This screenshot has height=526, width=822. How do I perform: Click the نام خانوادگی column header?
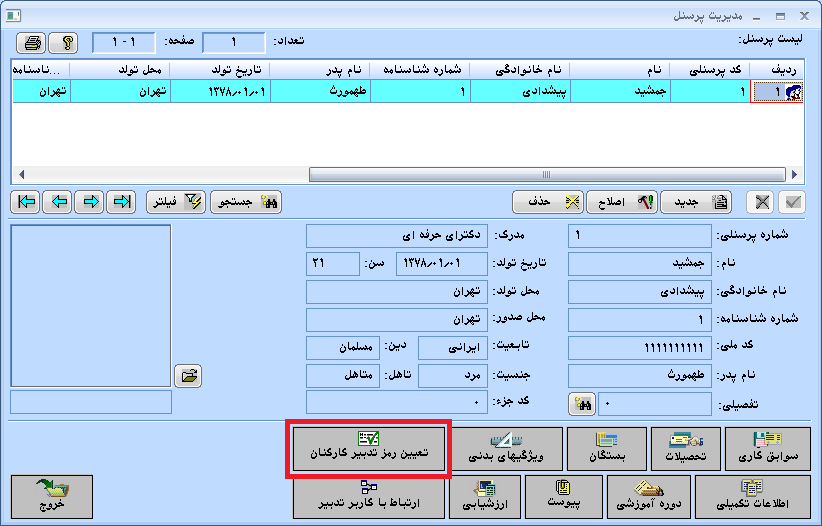520,70
